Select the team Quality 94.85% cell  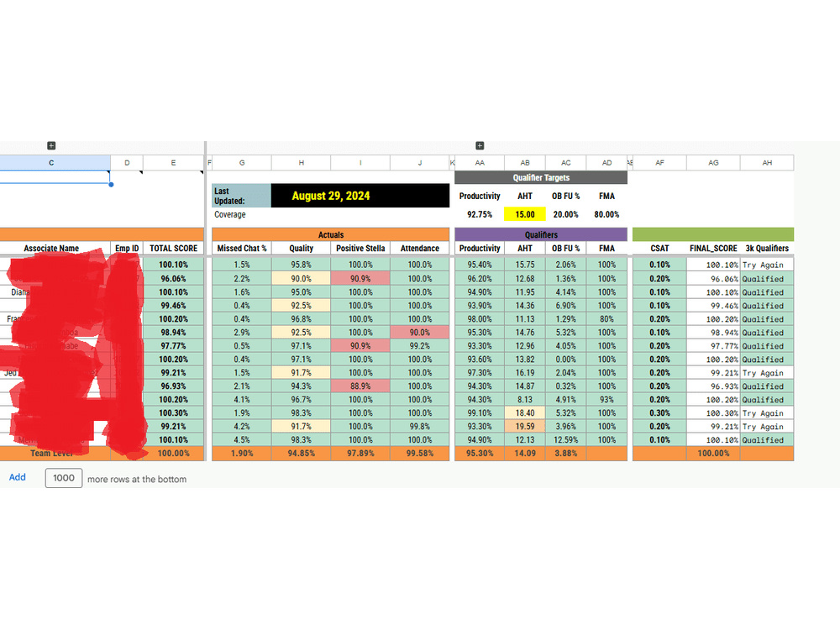click(x=301, y=454)
